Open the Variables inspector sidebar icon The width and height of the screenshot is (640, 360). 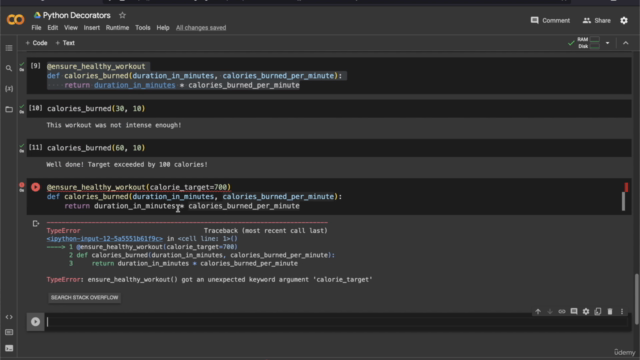[9, 89]
